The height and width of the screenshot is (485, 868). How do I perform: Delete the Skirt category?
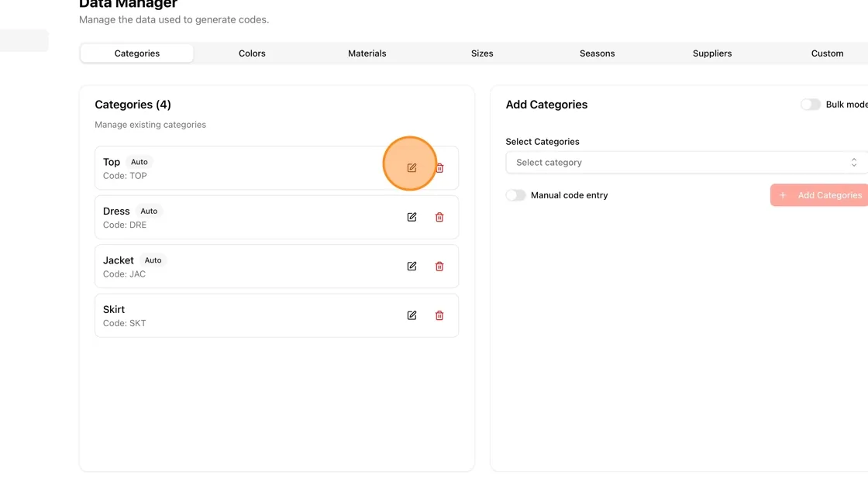point(439,315)
